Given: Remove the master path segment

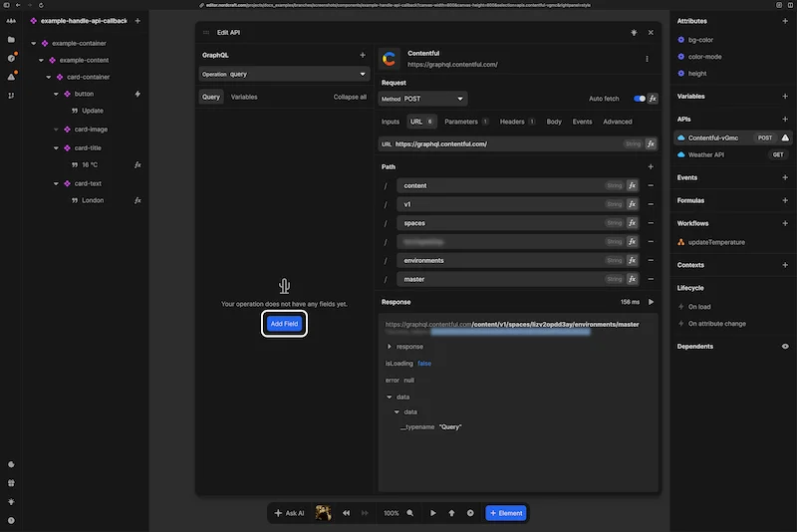Looking at the screenshot, I should click(651, 279).
